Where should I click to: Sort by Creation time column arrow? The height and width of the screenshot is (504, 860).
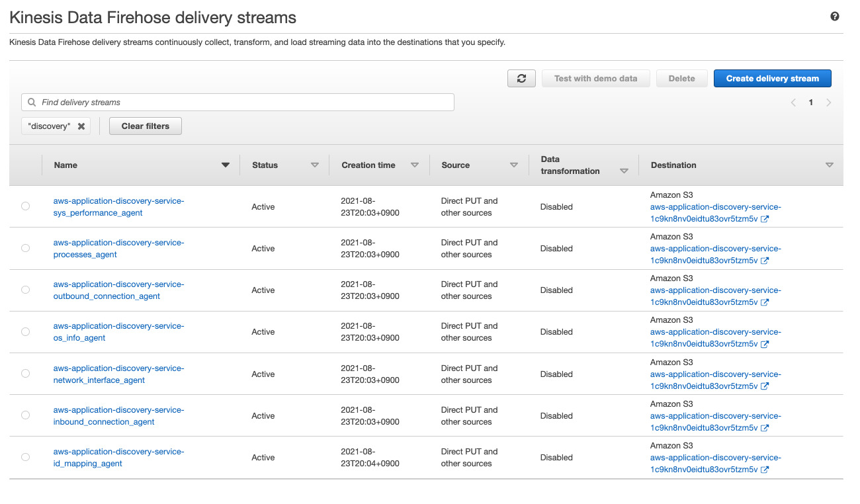point(415,165)
